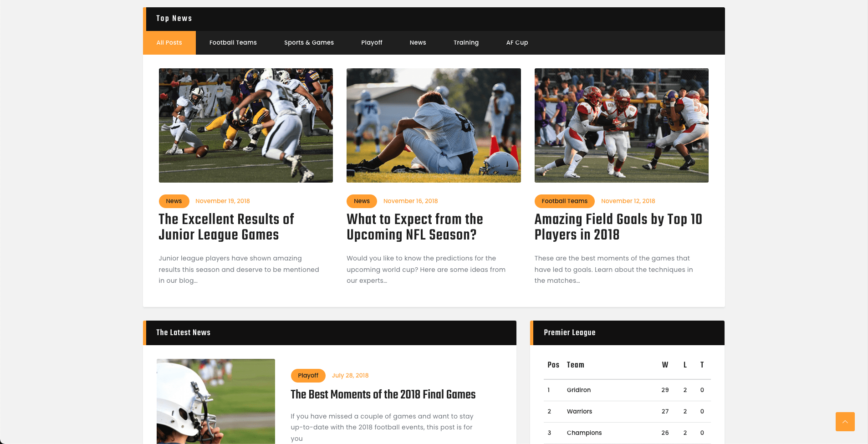
Task: Click the T column header
Action: [x=702, y=365]
